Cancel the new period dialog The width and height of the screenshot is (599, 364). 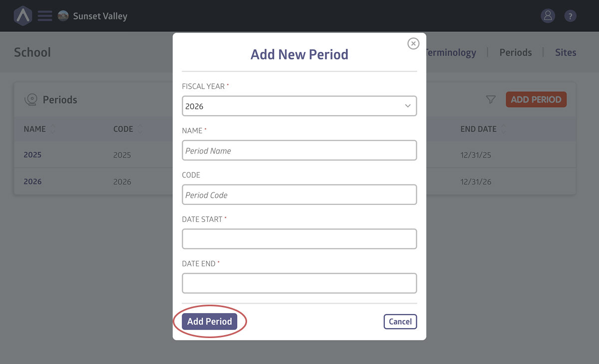(x=400, y=322)
